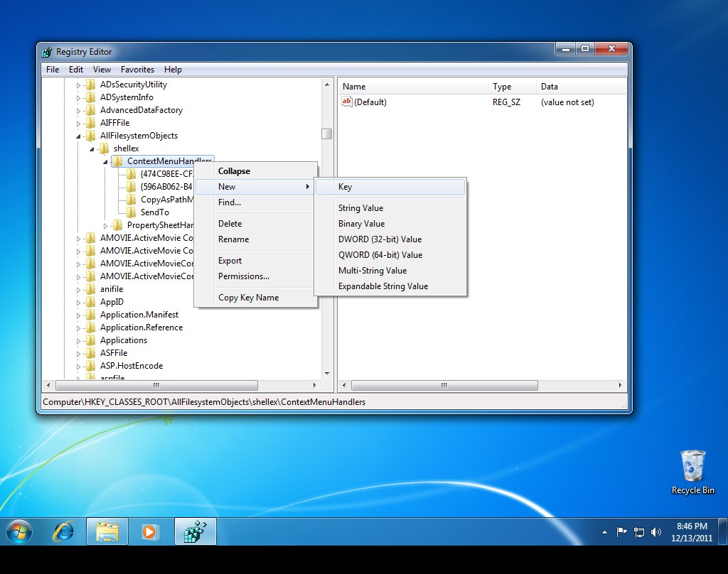Screen dimensions: 728x574
Task: Select the CopyAsPathM key folder icon
Action: 132,200
